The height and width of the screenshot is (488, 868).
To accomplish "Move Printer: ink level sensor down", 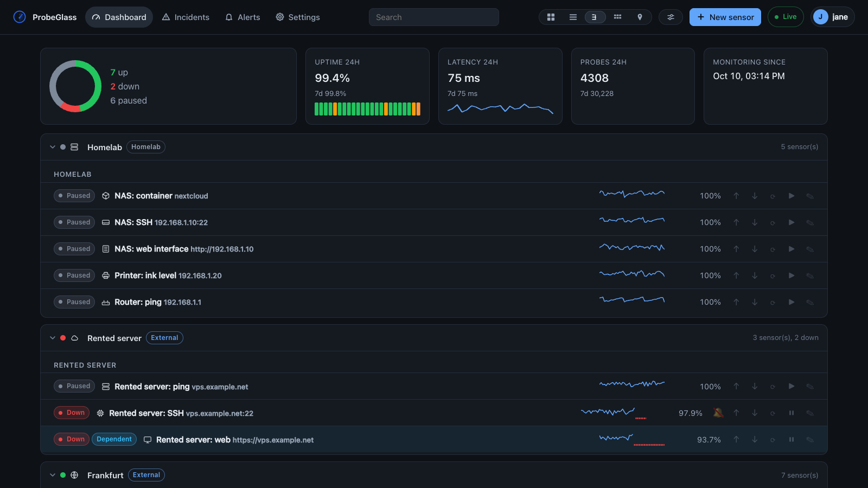I will 755,275.
